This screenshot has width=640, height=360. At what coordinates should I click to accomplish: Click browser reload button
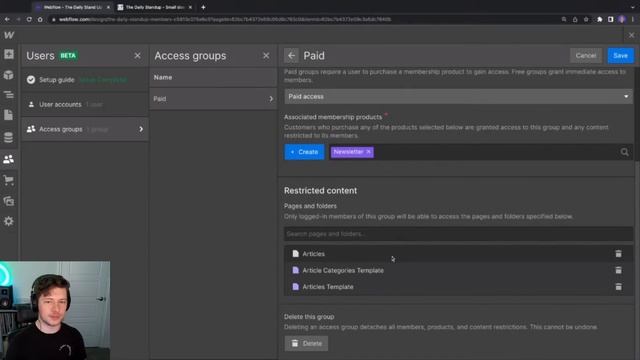[x=29, y=19]
